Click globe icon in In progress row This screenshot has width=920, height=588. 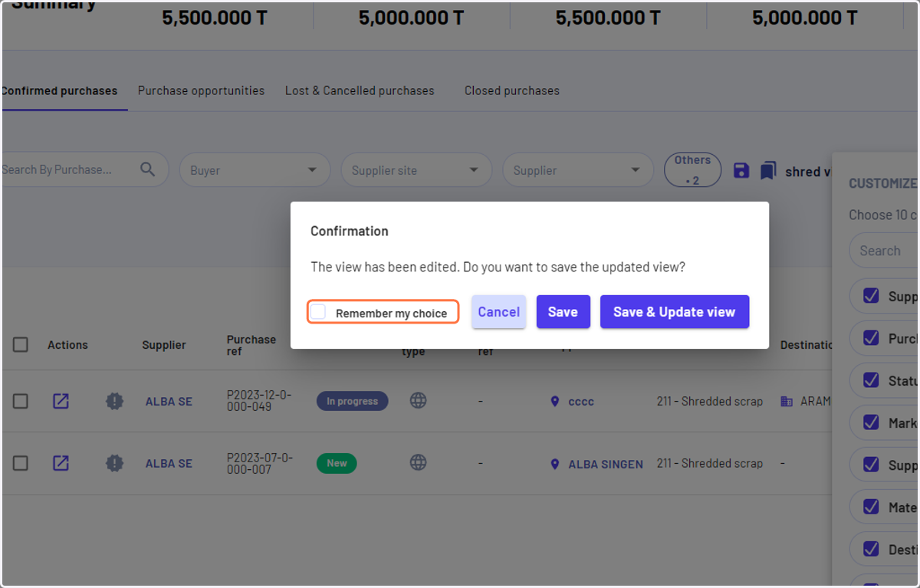point(418,400)
